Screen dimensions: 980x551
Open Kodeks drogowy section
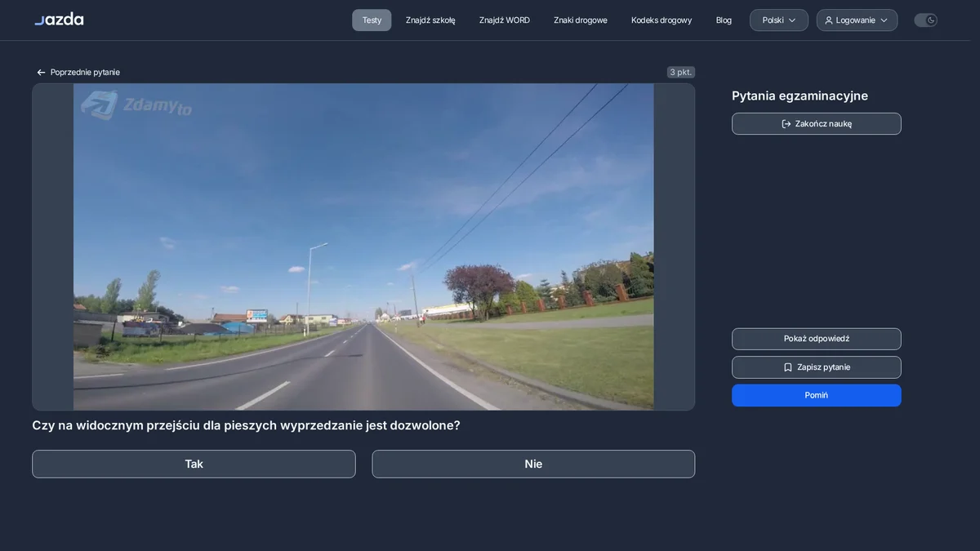[661, 20]
